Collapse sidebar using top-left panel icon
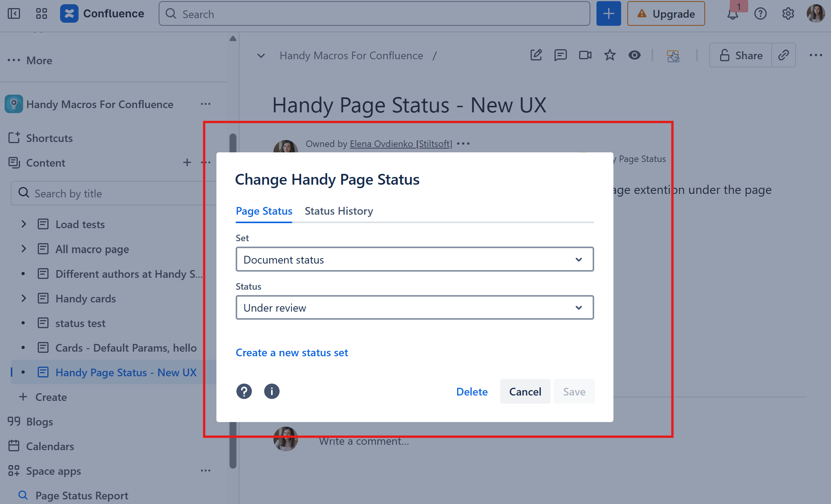 (x=14, y=14)
